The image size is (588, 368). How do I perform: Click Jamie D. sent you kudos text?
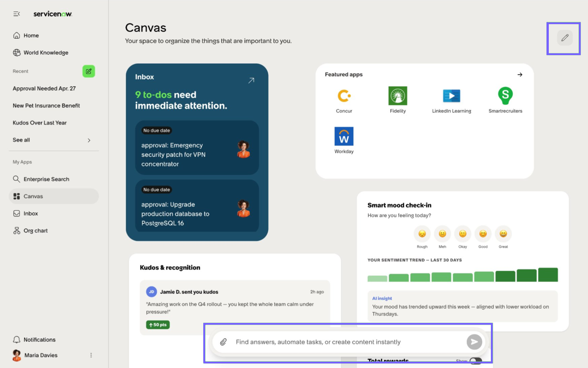pyautogui.click(x=189, y=292)
